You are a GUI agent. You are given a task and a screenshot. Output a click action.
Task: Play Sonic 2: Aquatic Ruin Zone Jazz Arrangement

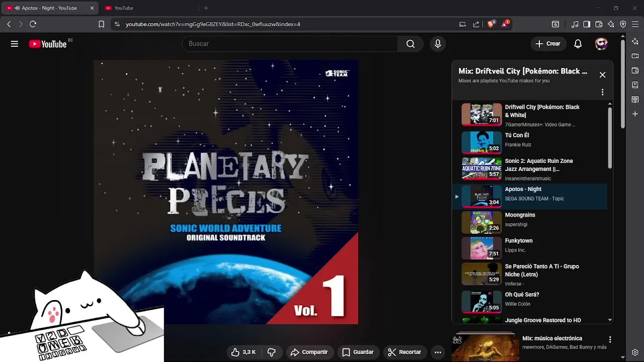530,169
